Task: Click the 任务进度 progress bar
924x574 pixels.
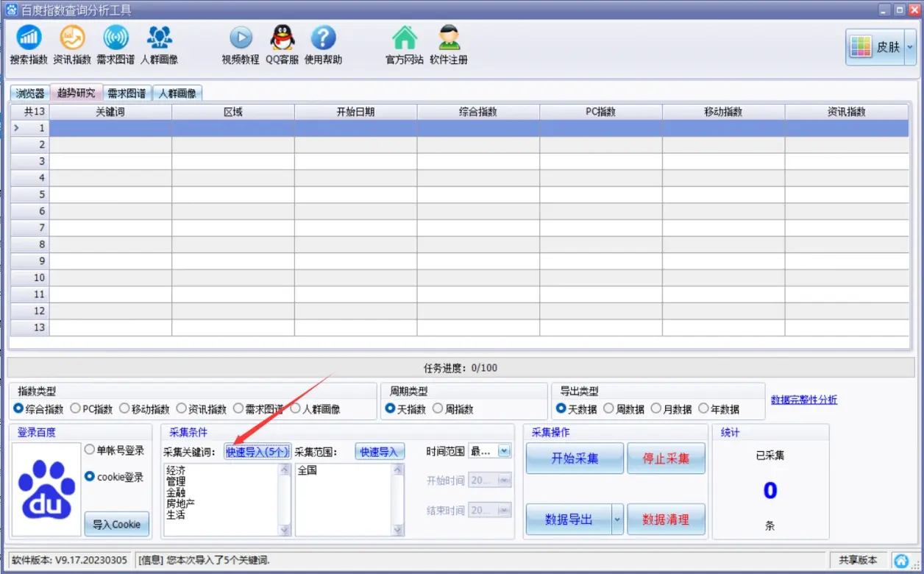Action: click(x=461, y=368)
